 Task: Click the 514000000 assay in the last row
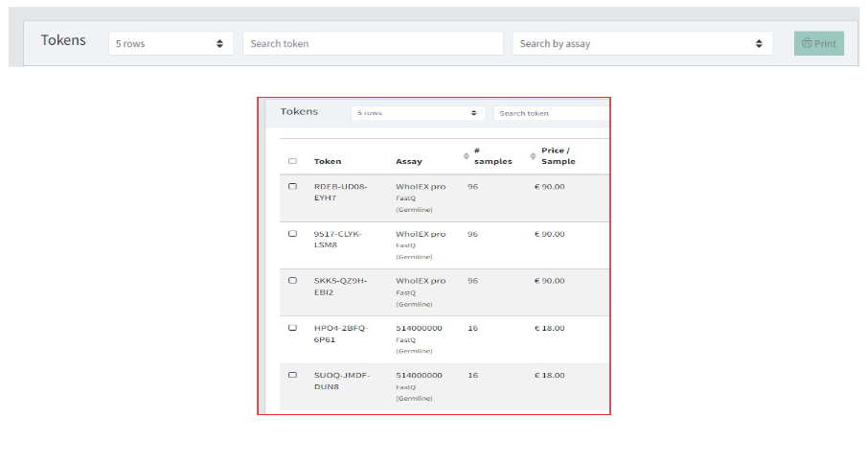click(419, 375)
